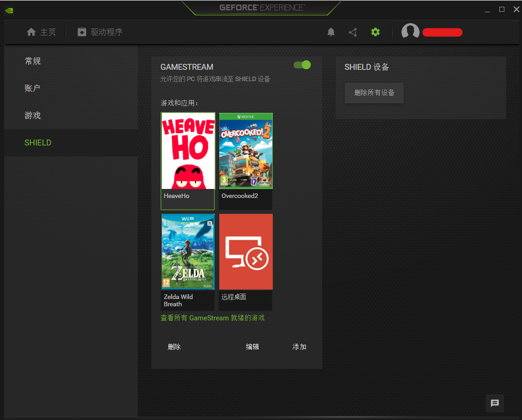Select 游戏 in the settings sidebar
Image resolution: width=522 pixels, height=420 pixels.
pos(71,116)
